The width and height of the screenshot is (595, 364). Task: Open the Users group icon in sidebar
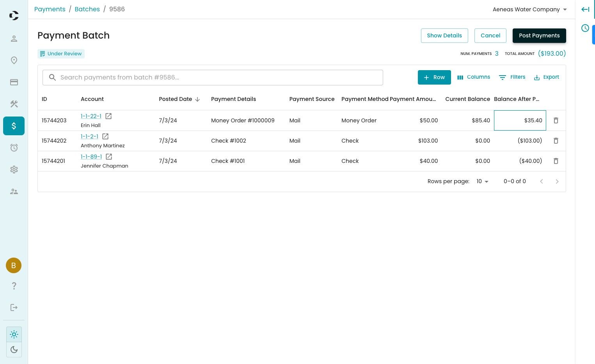point(14,191)
